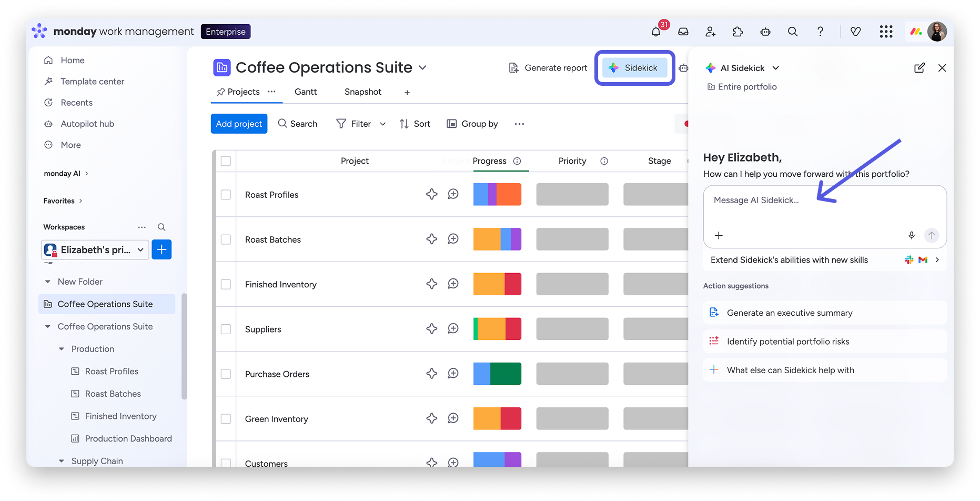Open the apps puzzle-piece icon
Viewport: 980px width, 501px height.
[x=737, y=32]
